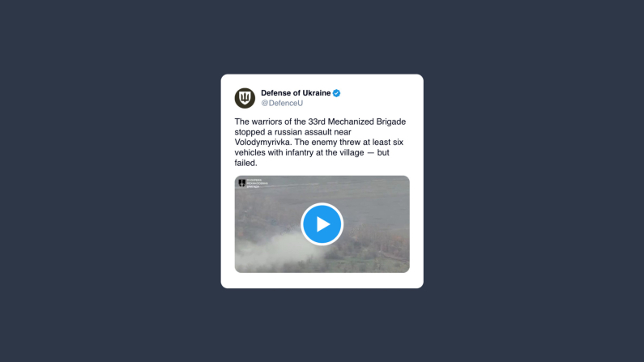The height and width of the screenshot is (362, 644).
Task: Click the watermark text beside brigade logo
Action: point(257,184)
